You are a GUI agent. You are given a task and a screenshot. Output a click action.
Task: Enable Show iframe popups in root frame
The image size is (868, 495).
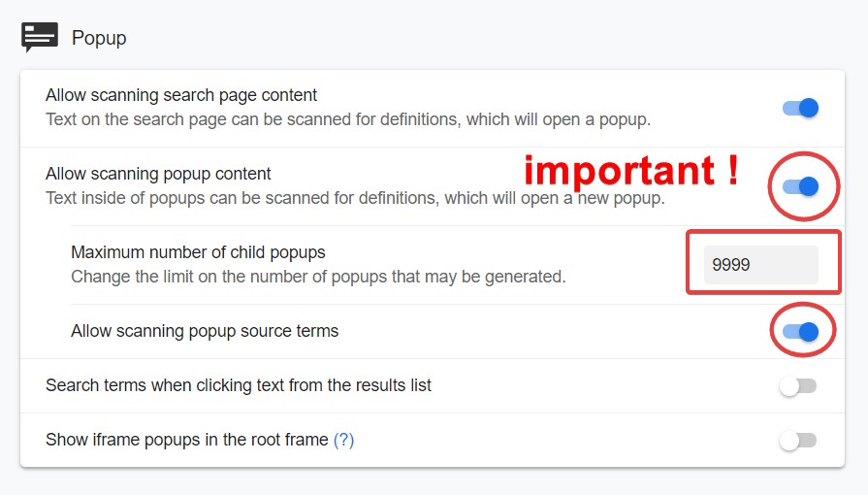pos(799,441)
